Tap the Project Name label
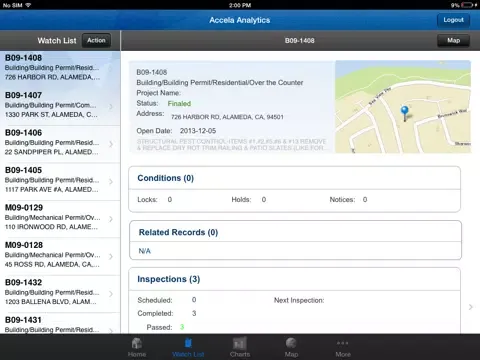The height and width of the screenshot is (360, 480). coord(159,93)
